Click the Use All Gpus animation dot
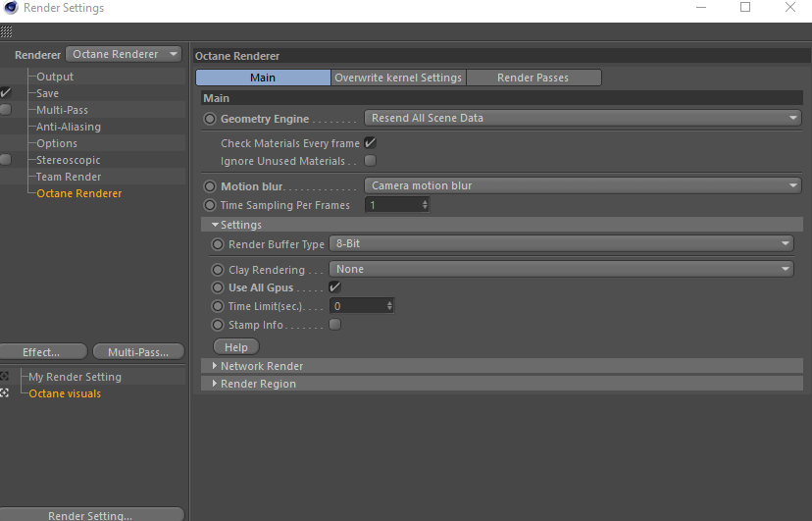 (218, 287)
